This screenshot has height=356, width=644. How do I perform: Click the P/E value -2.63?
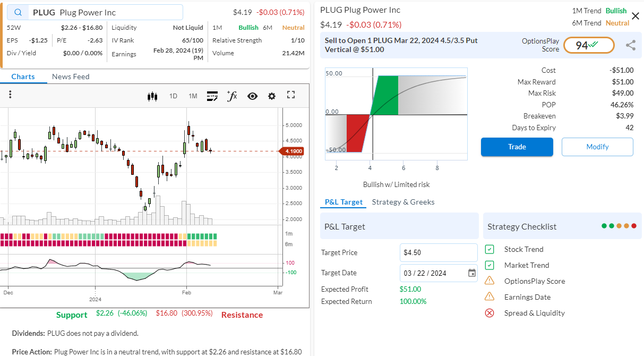coord(95,40)
